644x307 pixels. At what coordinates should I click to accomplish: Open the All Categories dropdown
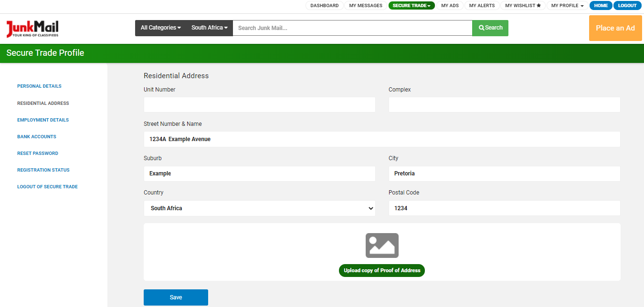tap(160, 28)
